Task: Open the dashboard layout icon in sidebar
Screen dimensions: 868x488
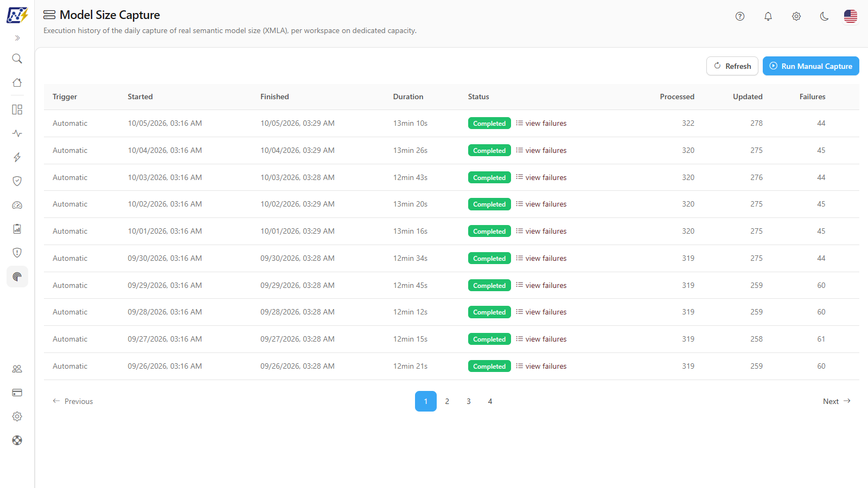Action: [17, 110]
